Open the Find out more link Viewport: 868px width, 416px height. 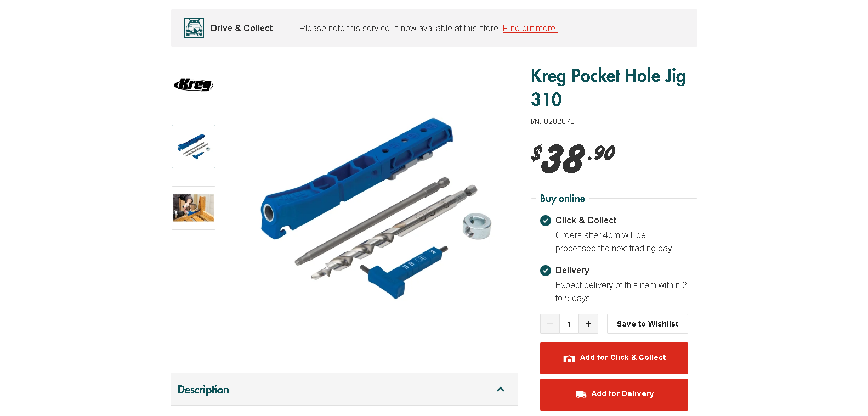(x=530, y=28)
